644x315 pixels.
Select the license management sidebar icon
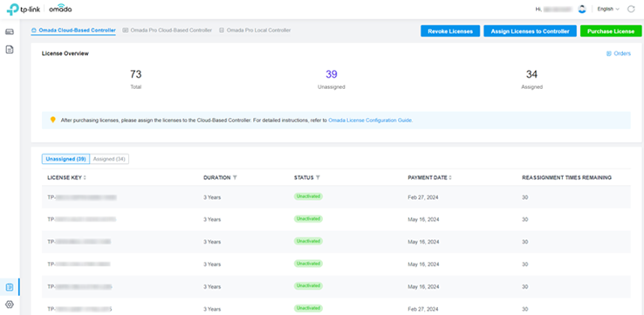10,287
